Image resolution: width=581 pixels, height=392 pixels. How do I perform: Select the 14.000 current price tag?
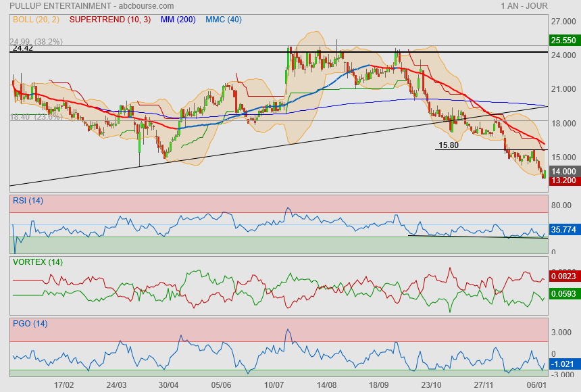click(563, 172)
